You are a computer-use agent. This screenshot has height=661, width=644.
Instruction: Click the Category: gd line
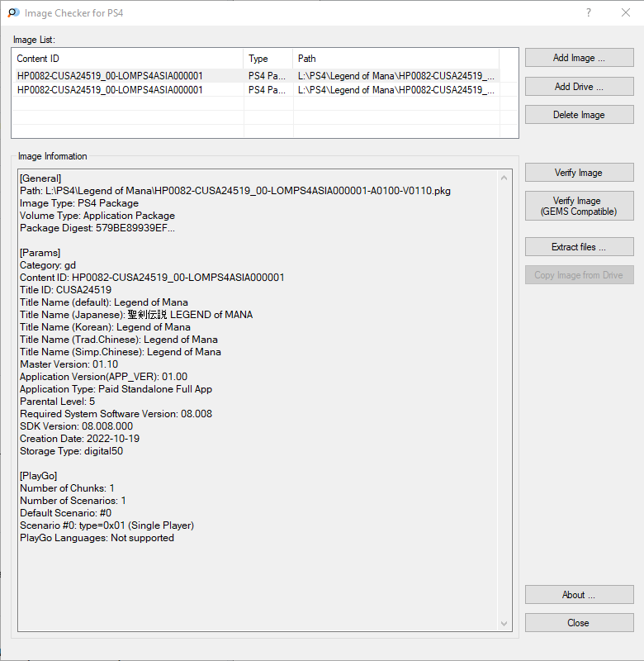click(48, 265)
